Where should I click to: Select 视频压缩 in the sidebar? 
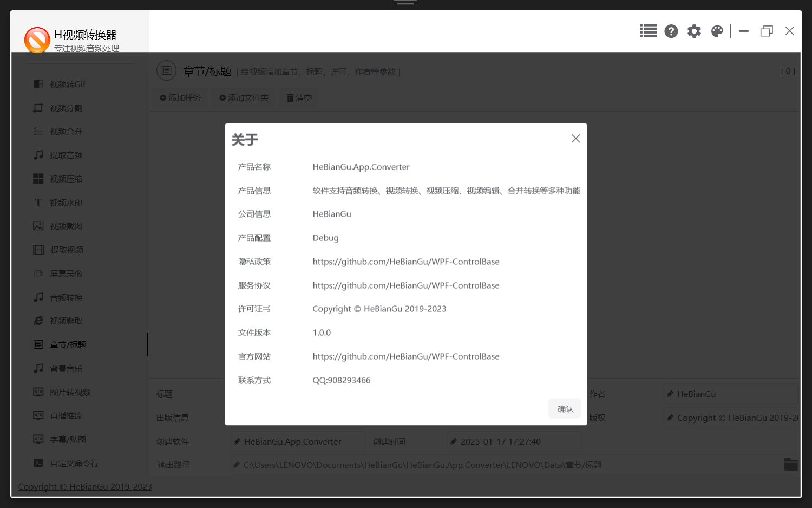80,179
